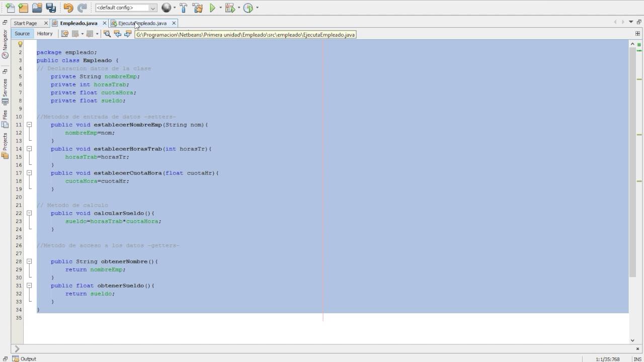Click the vertical scrollbar down arrow
Image resolution: width=644 pixels, height=362 pixels.
pyautogui.click(x=633, y=340)
